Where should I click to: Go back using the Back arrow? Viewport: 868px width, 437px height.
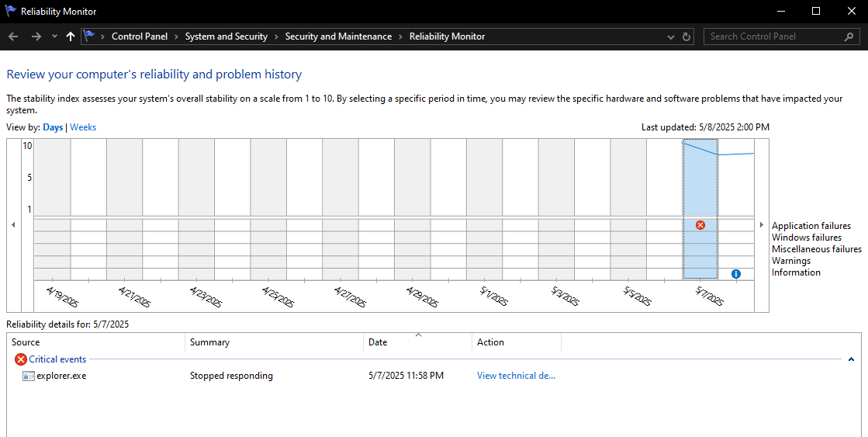[13, 36]
